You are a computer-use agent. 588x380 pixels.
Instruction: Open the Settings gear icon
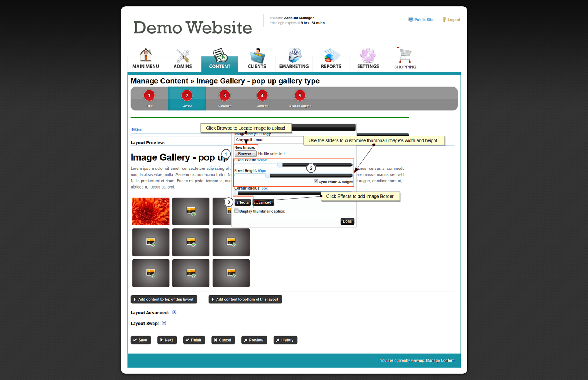coord(368,55)
